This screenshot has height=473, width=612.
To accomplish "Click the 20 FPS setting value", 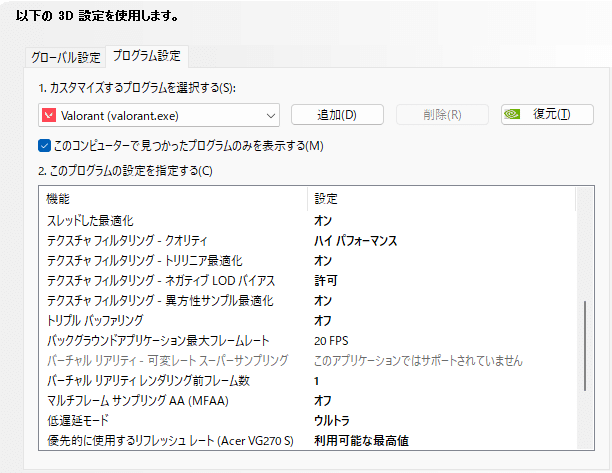I will tap(331, 341).
